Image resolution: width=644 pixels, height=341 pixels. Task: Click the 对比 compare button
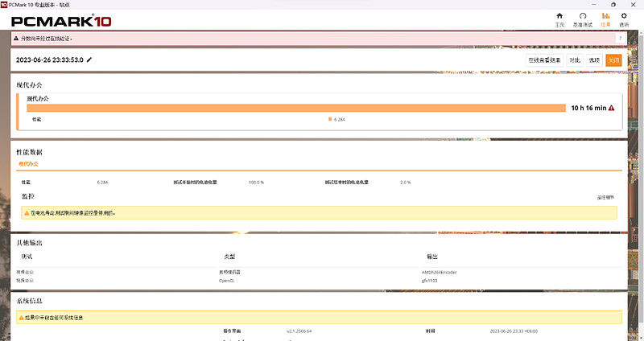575,60
